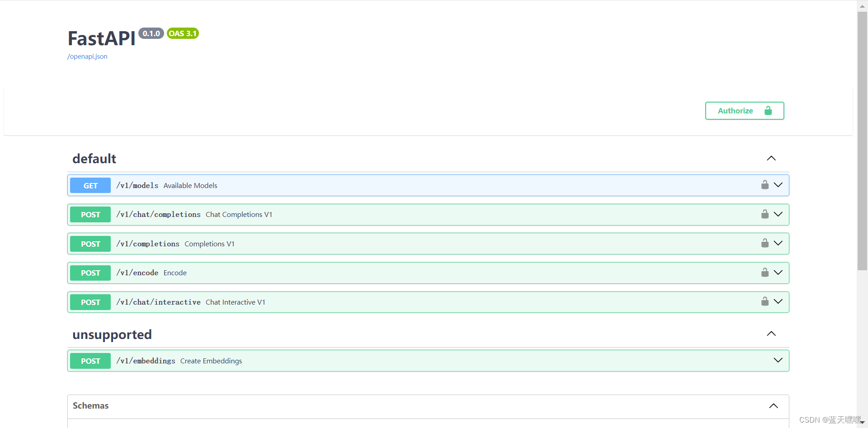Click the /v1/chat/interactive path text
The width and height of the screenshot is (868, 428).
158,302
